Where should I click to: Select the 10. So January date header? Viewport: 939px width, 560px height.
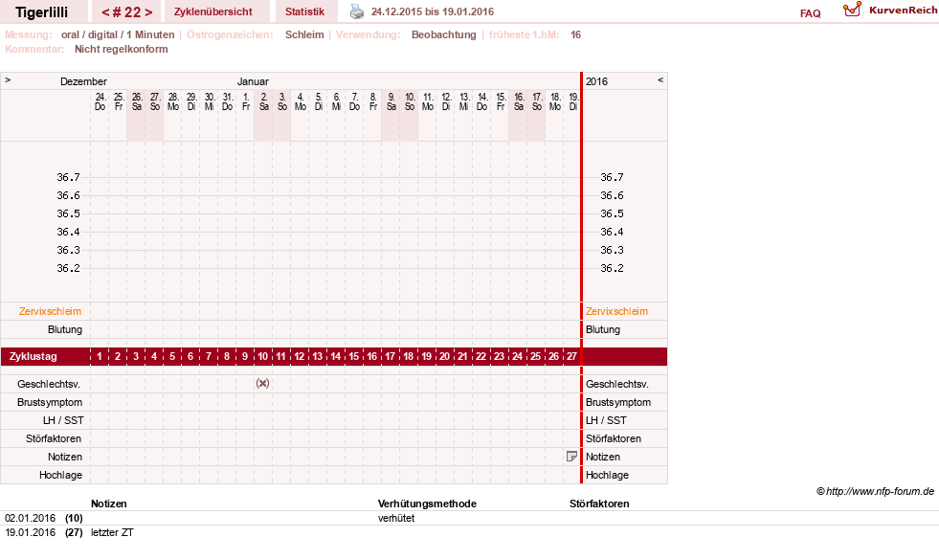tap(410, 101)
